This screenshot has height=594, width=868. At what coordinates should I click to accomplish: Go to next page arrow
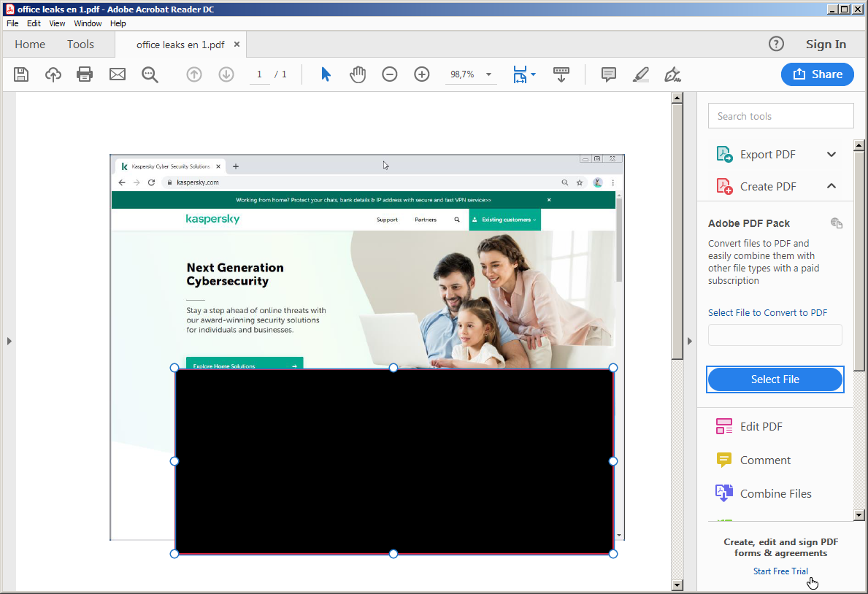226,74
